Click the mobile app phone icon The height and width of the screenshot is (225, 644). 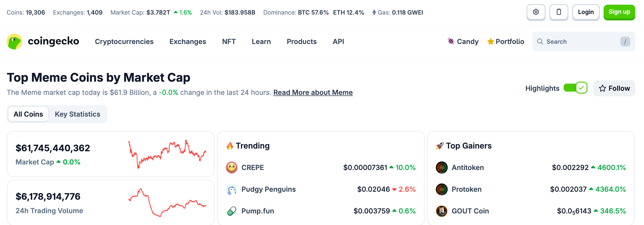point(558,12)
